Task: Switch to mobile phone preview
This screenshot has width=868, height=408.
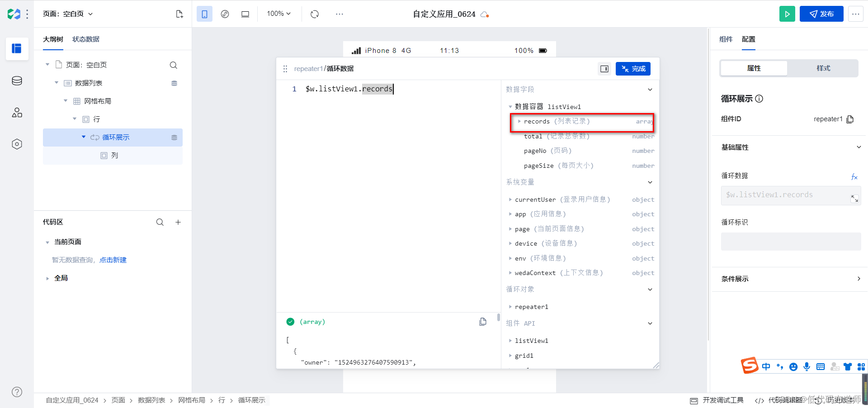Action: (204, 14)
